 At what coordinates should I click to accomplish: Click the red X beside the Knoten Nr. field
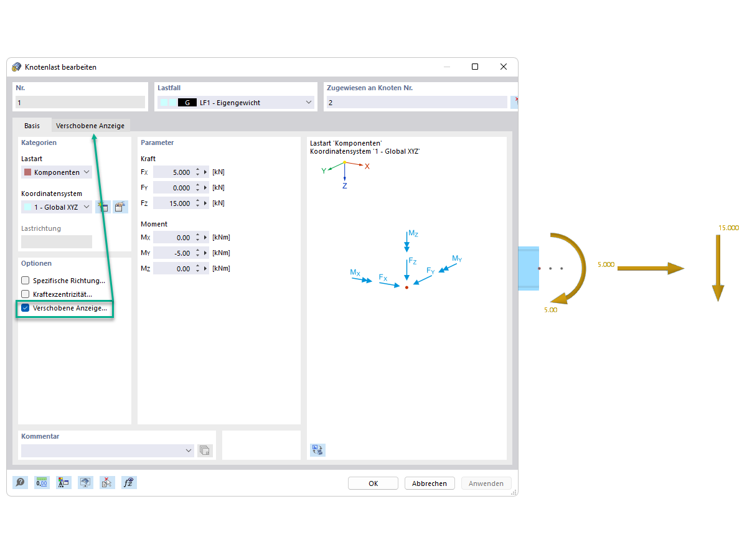(515, 102)
